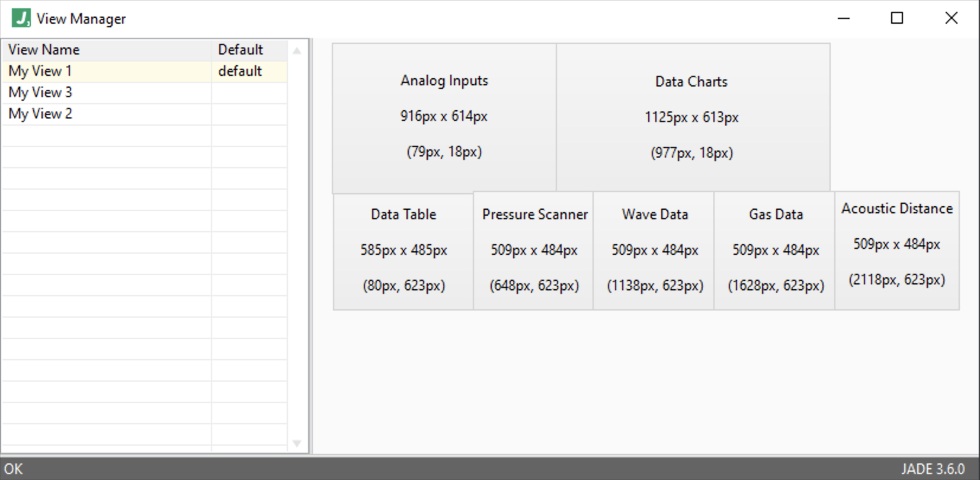Image resolution: width=980 pixels, height=480 pixels.
Task: Click the scroll down arrow in view list
Action: point(297,443)
